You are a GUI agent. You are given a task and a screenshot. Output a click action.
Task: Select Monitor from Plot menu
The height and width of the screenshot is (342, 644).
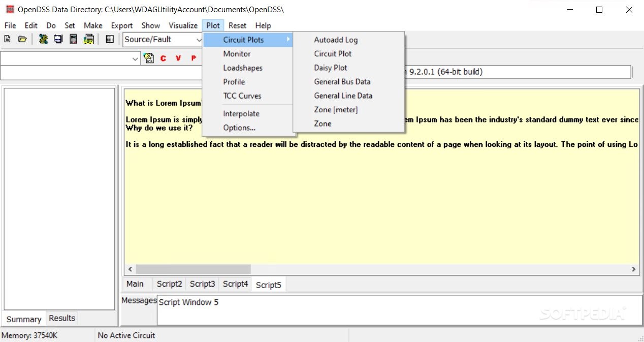pos(248,54)
